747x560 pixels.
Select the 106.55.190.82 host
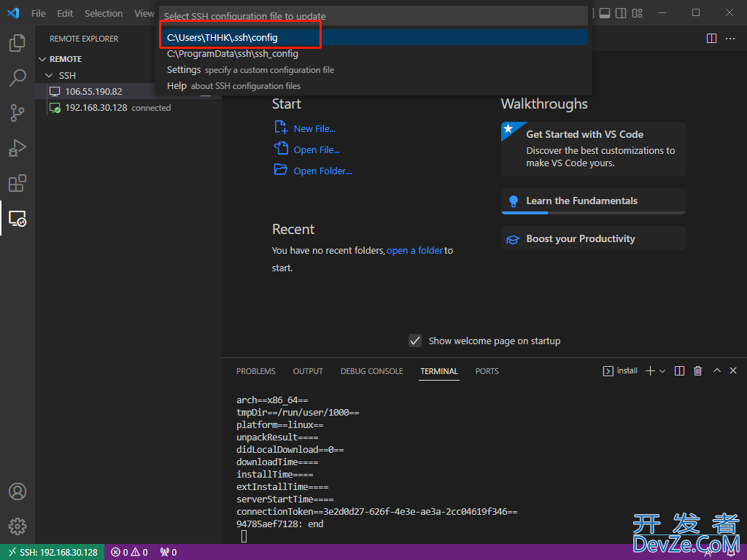point(93,91)
